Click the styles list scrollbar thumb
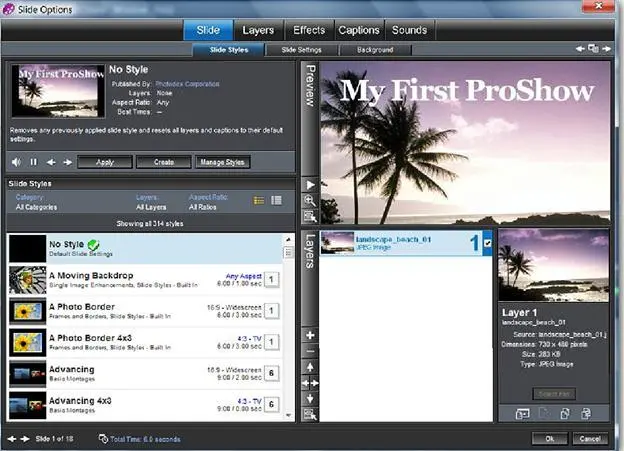Screen dimensions: 624x451 (x=288, y=253)
